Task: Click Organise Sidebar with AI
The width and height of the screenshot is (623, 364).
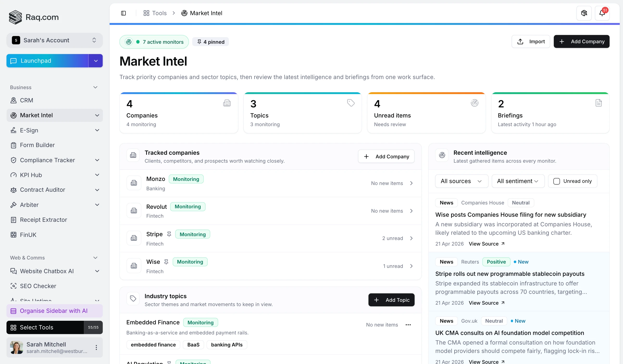Action: (54, 311)
